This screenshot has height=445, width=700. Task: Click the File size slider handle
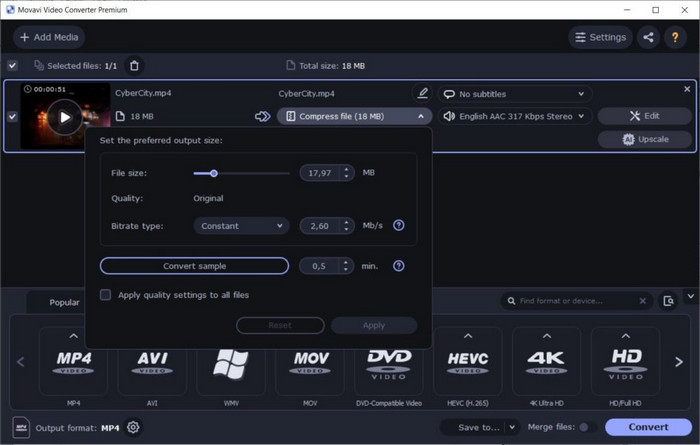214,173
